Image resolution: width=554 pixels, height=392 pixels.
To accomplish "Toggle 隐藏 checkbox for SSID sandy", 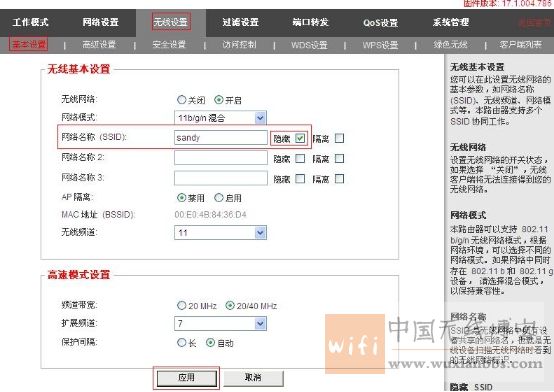I will (x=300, y=138).
